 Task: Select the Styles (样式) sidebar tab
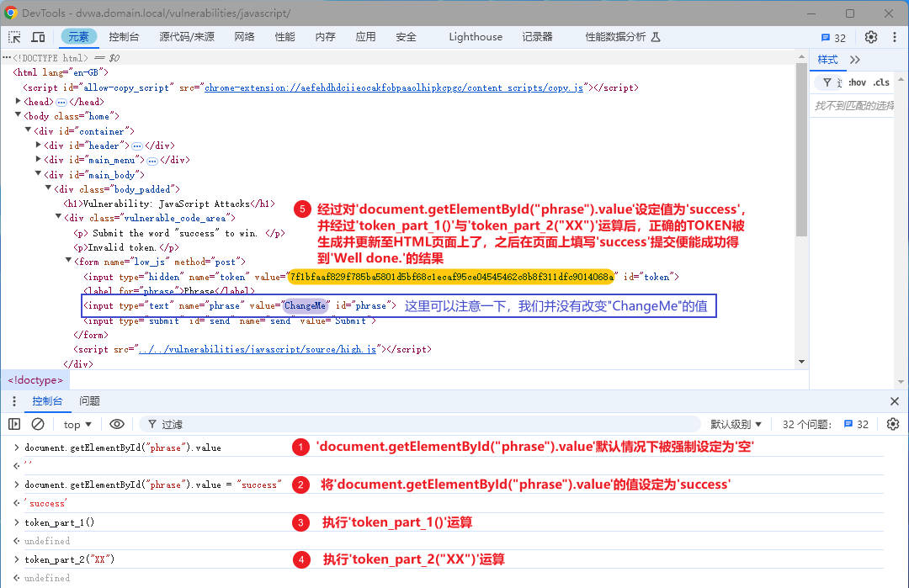(x=827, y=60)
